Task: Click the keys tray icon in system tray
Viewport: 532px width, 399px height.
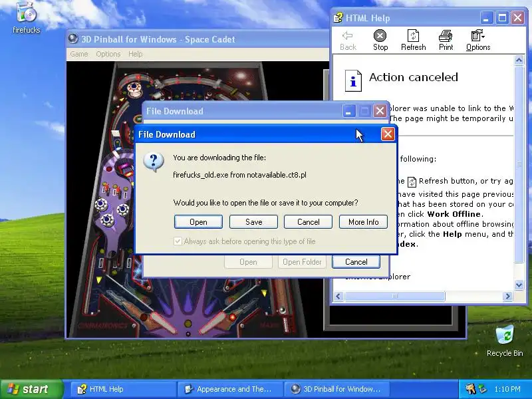Action: (471, 389)
